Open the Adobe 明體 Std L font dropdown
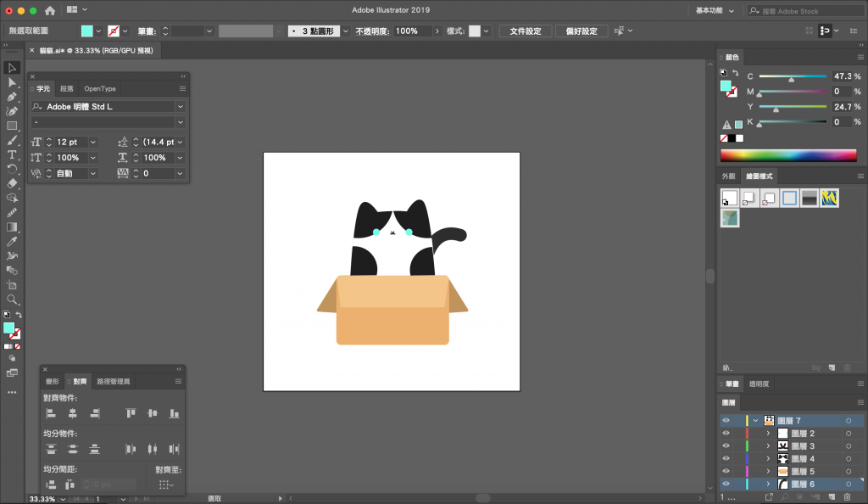 [x=181, y=107]
